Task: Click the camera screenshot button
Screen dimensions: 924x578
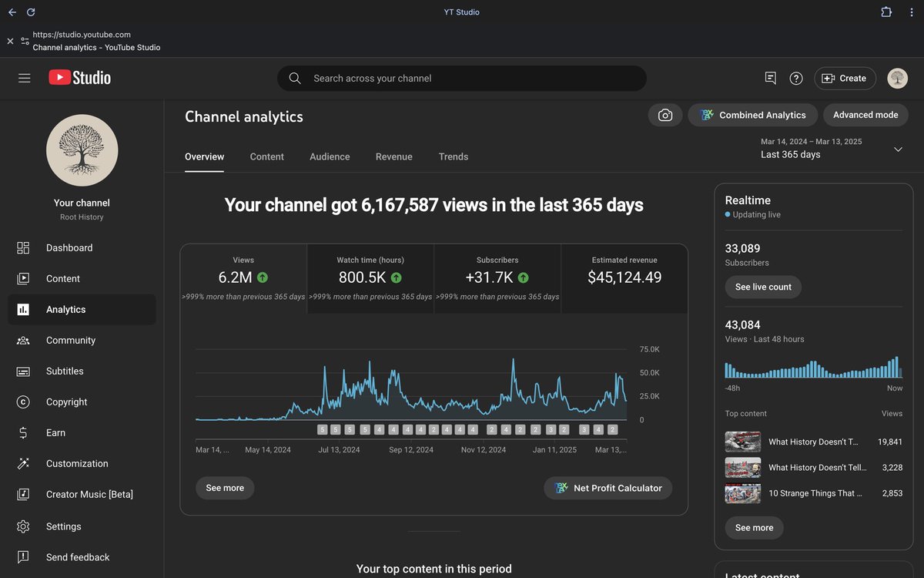Action: [x=665, y=115]
